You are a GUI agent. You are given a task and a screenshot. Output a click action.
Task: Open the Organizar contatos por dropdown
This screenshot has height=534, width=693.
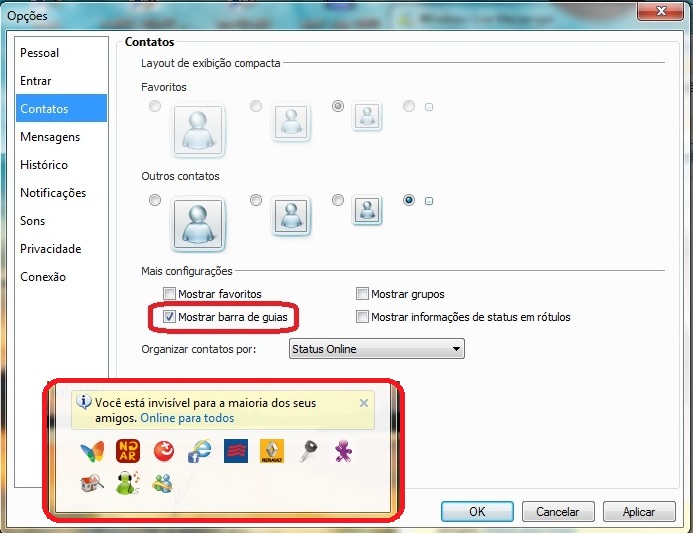coord(376,349)
